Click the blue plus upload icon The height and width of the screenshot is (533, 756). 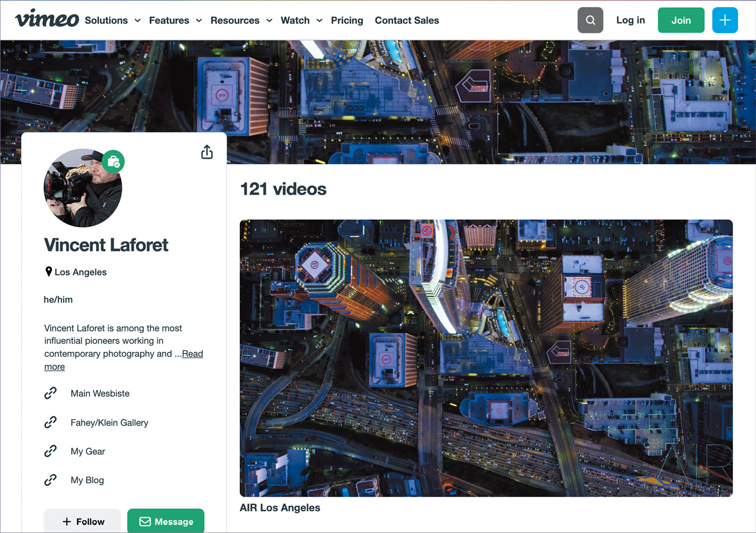(724, 20)
